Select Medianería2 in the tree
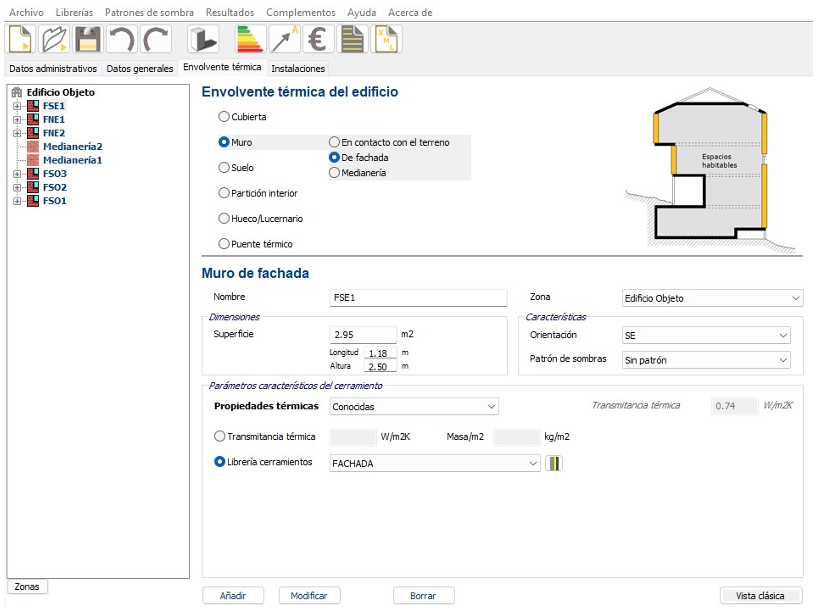This screenshot has width=818, height=613. tap(72, 146)
